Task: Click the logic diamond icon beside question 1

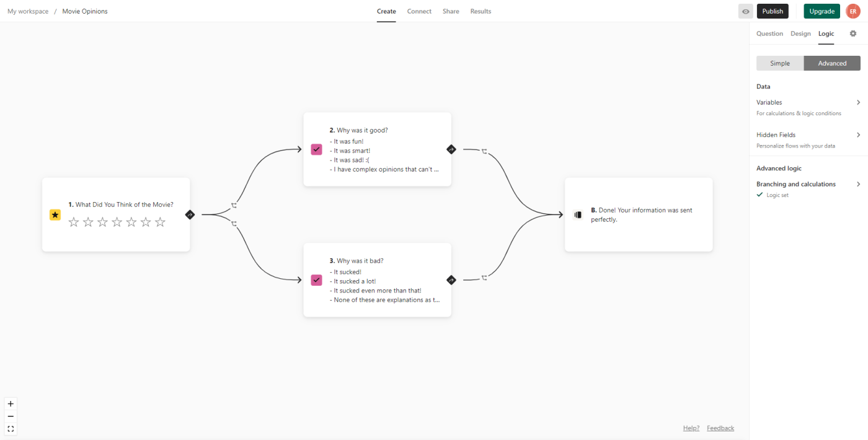Action: point(190,214)
